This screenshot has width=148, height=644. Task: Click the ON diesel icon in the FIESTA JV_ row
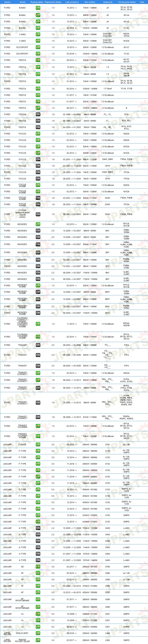point(38,121)
